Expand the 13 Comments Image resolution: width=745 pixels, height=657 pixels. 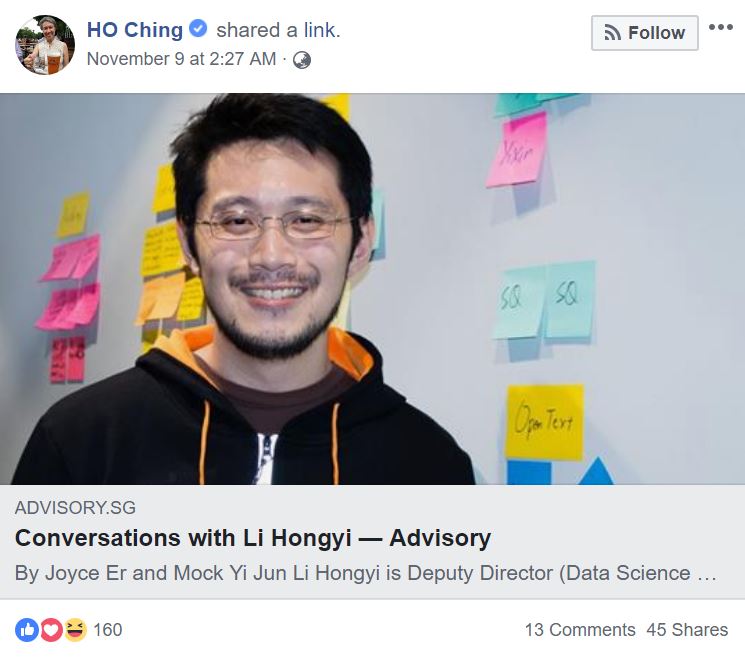(580, 630)
